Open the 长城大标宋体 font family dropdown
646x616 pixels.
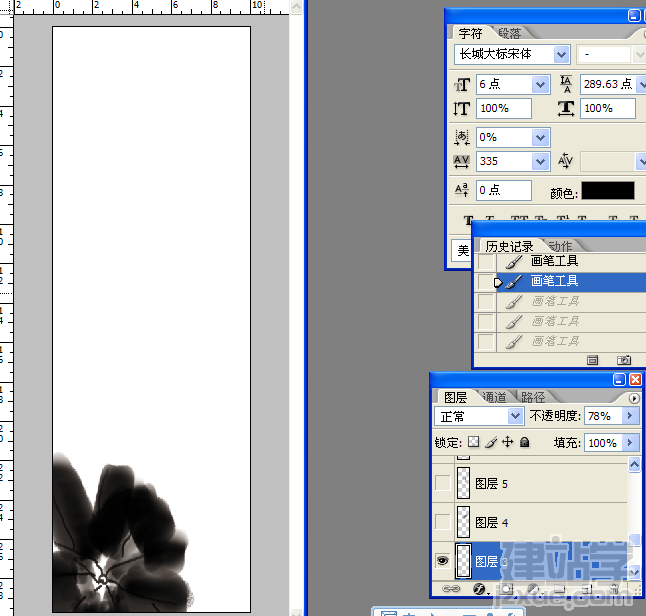[x=561, y=54]
